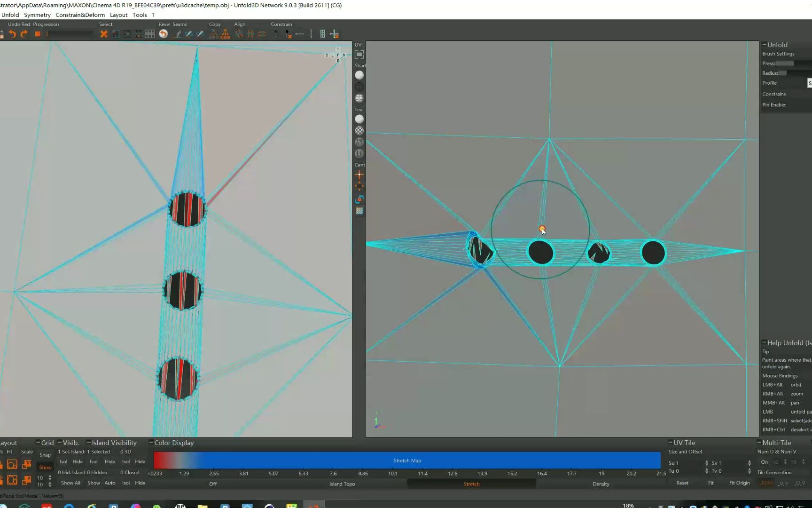Click the second orange Copy hierarchy icon
Viewport: 812px width, 508px height.
coord(225,34)
